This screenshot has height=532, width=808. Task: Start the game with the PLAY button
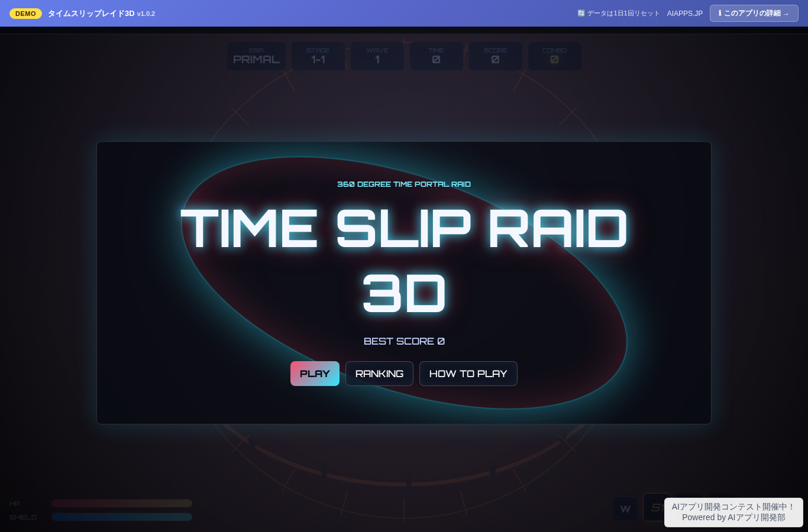click(315, 374)
